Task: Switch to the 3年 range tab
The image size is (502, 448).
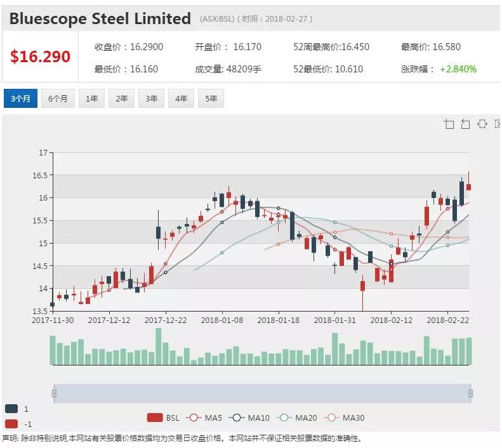Action: [152, 98]
